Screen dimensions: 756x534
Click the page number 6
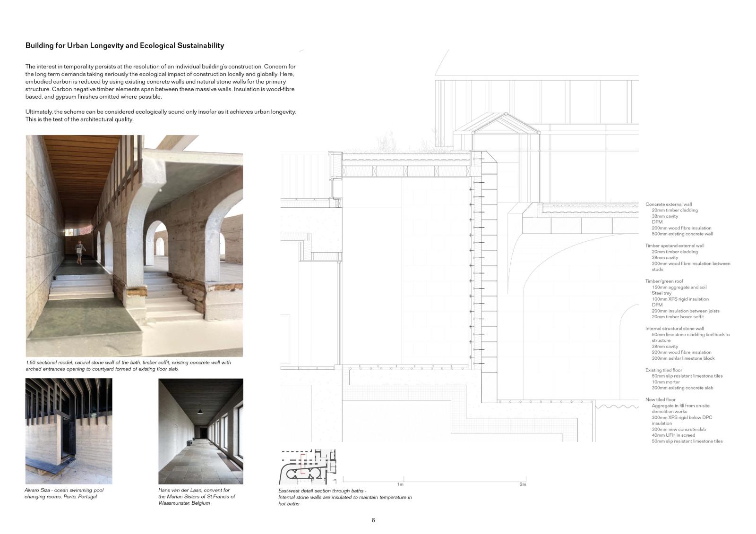(373, 520)
